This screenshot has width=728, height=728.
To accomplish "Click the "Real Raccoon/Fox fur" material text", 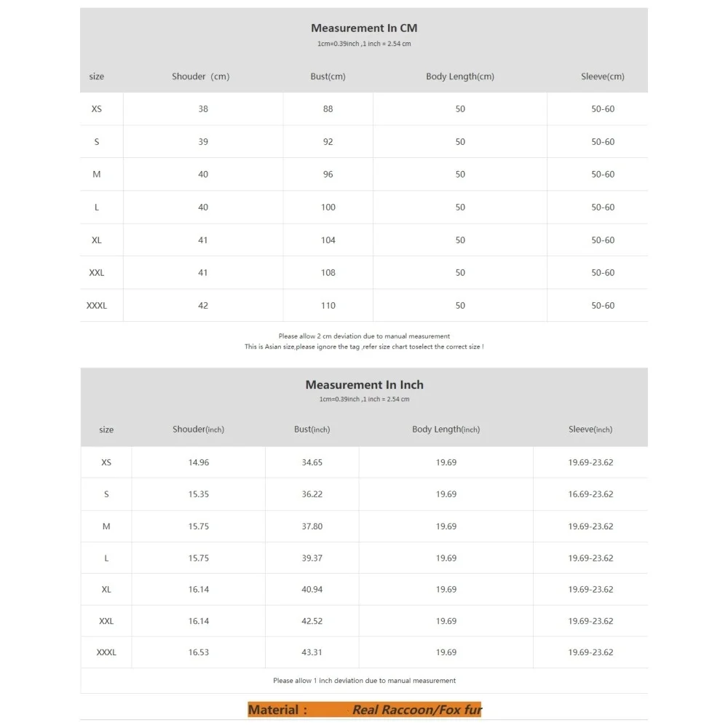I will point(417,710).
